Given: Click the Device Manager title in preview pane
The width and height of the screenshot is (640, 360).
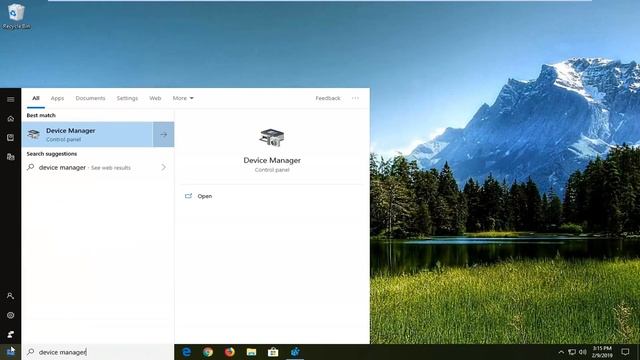Looking at the screenshot, I should [x=272, y=160].
